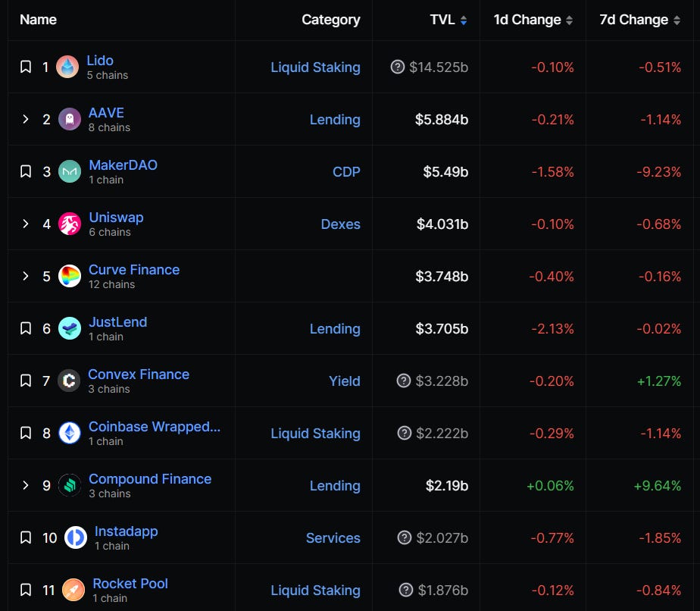Image resolution: width=700 pixels, height=611 pixels.
Task: Bookmark Coinbase Wrapped Staked ETH
Action: [x=26, y=433]
